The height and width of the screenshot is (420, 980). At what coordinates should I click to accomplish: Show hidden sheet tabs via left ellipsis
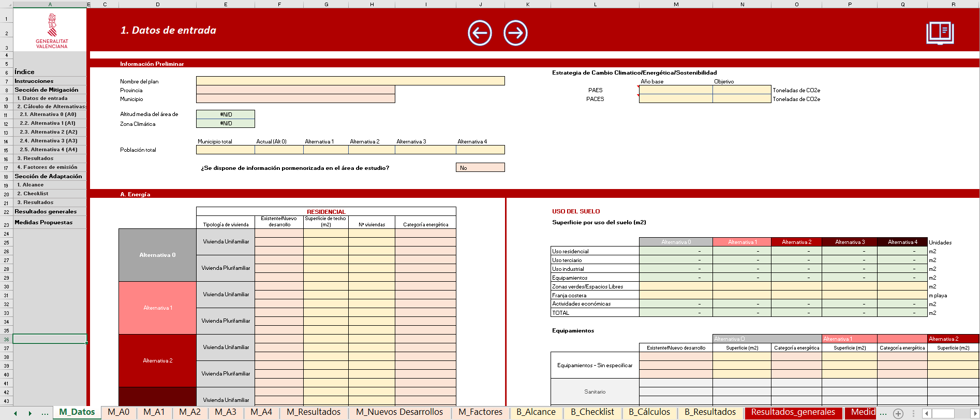pos(45,413)
